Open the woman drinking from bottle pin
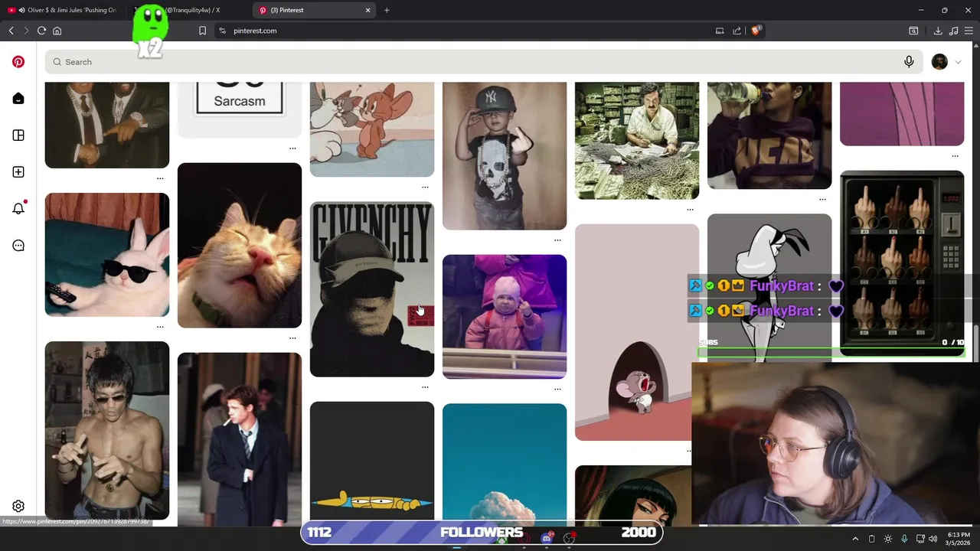This screenshot has width=980, height=551. (x=769, y=135)
